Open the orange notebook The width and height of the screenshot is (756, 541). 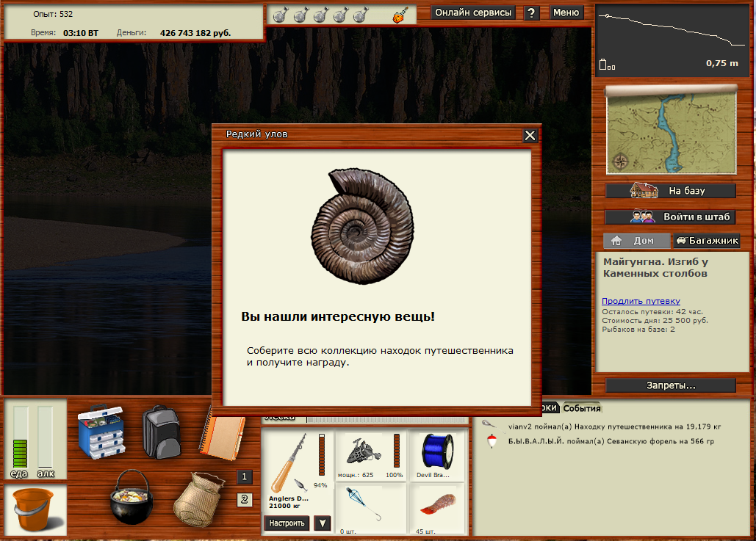[223, 432]
